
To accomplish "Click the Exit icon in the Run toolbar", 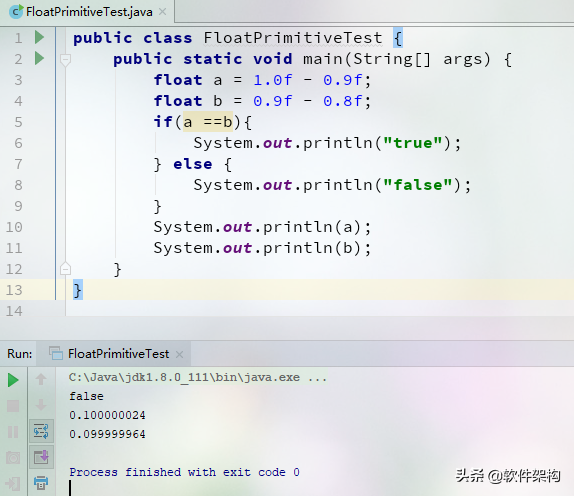I will [13, 484].
